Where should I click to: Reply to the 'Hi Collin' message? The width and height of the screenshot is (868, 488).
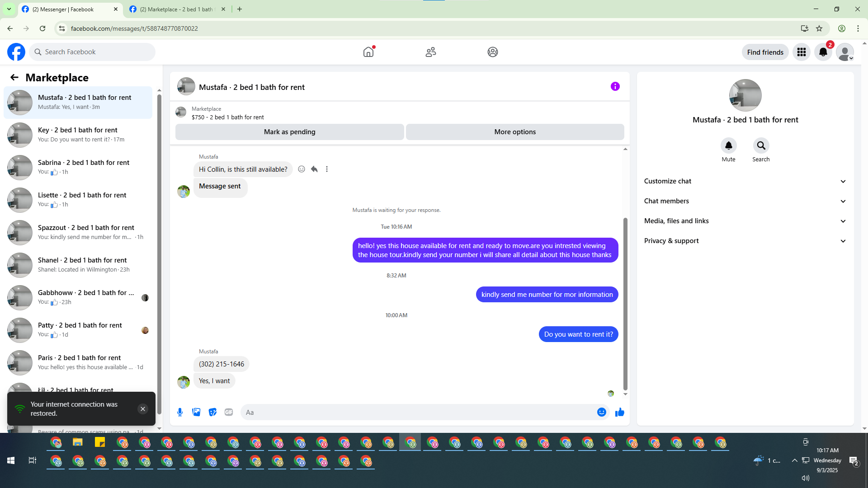[314, 169]
